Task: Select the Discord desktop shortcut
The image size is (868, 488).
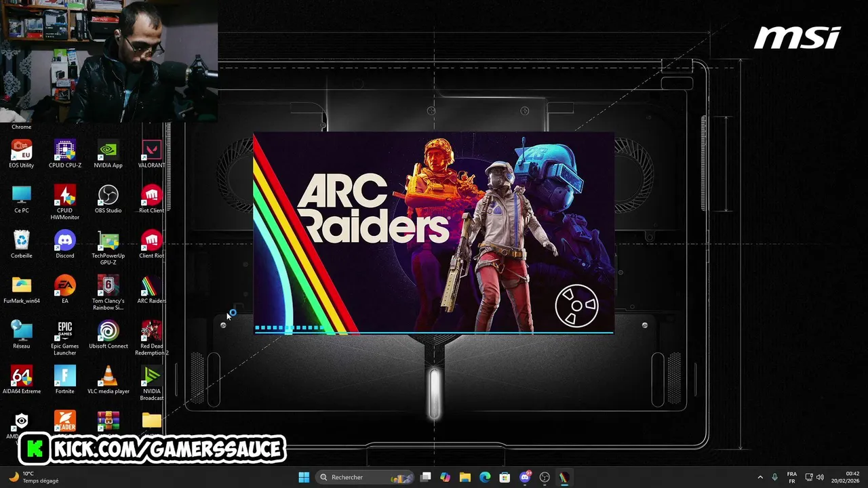Action: coord(65,244)
